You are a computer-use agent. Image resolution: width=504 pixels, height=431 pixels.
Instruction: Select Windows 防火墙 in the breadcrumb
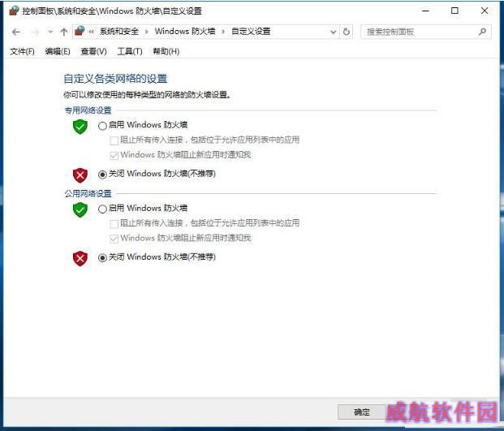pyautogui.click(x=185, y=32)
